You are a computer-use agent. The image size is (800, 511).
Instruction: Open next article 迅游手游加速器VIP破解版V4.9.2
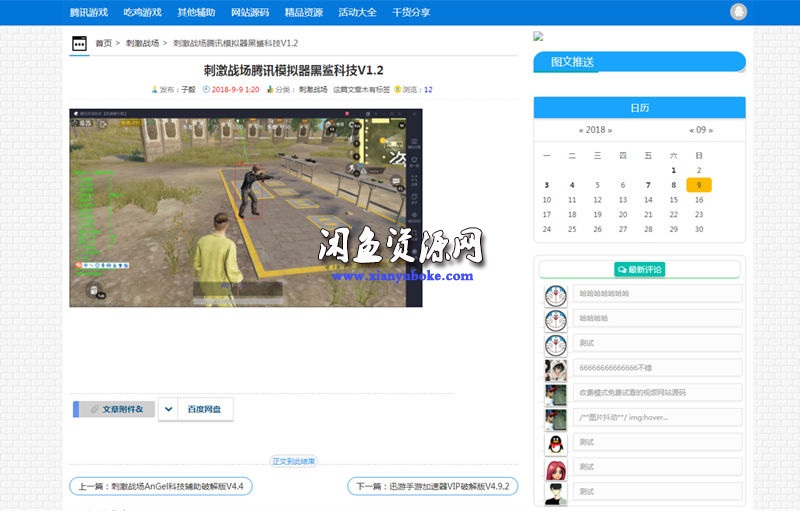click(x=432, y=487)
